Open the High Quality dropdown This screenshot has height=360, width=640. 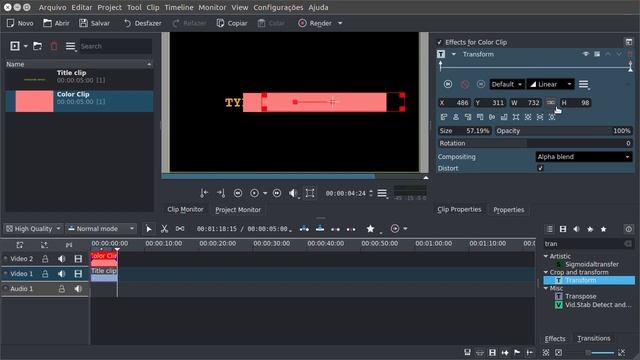tap(33, 229)
